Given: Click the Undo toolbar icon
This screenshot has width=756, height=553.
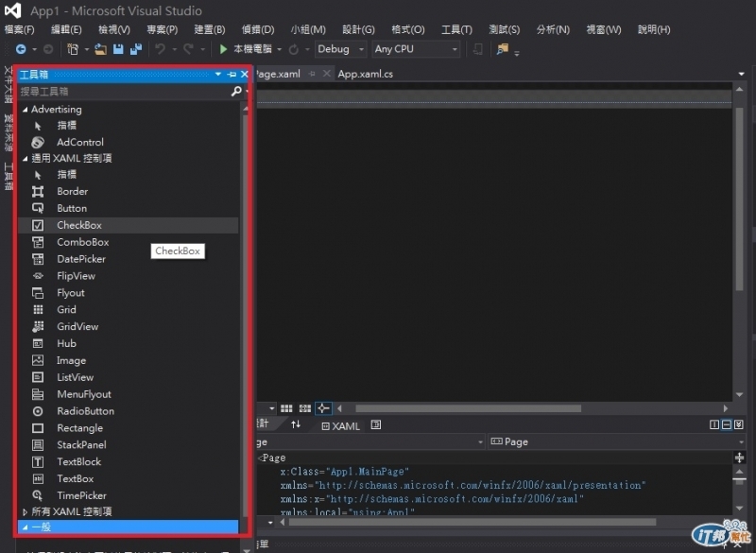Looking at the screenshot, I should 160,49.
